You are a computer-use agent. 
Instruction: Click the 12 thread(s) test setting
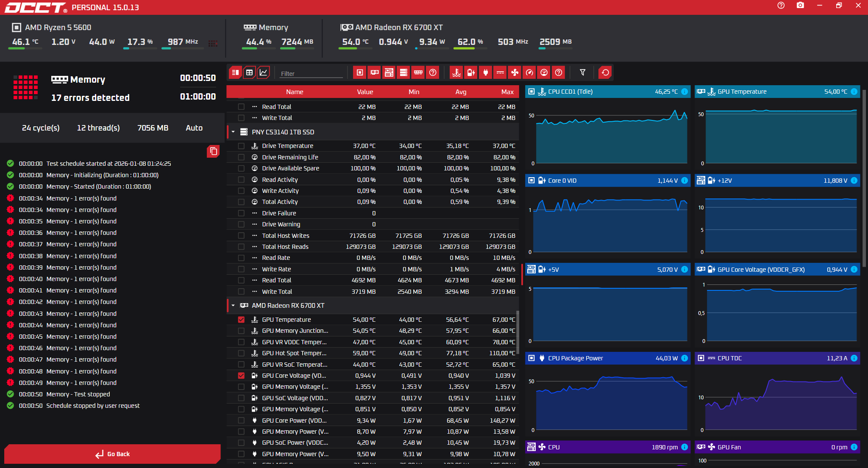98,128
